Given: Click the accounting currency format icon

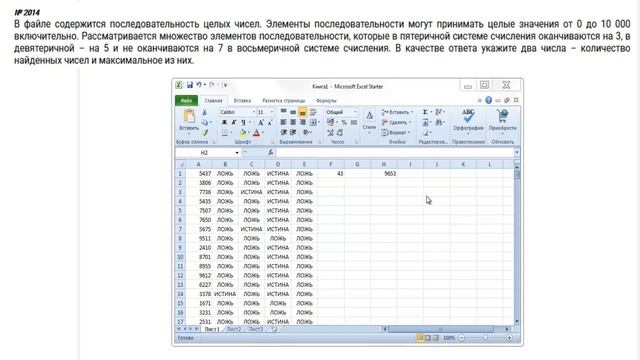Looking at the screenshot, I should [x=330, y=122].
